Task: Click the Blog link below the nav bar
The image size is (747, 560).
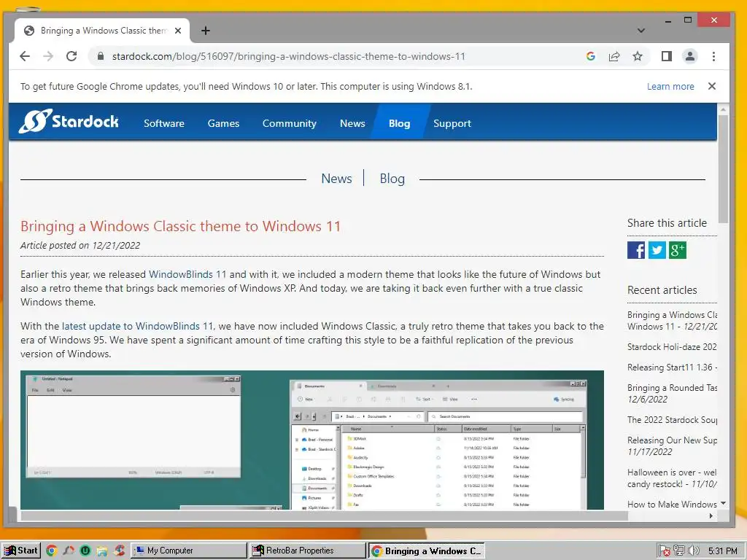Action: click(392, 179)
